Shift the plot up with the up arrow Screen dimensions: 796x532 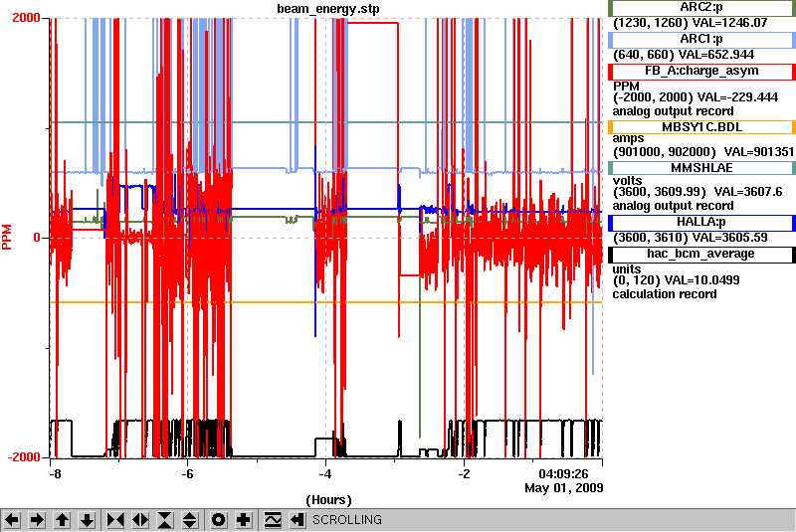coord(62,520)
